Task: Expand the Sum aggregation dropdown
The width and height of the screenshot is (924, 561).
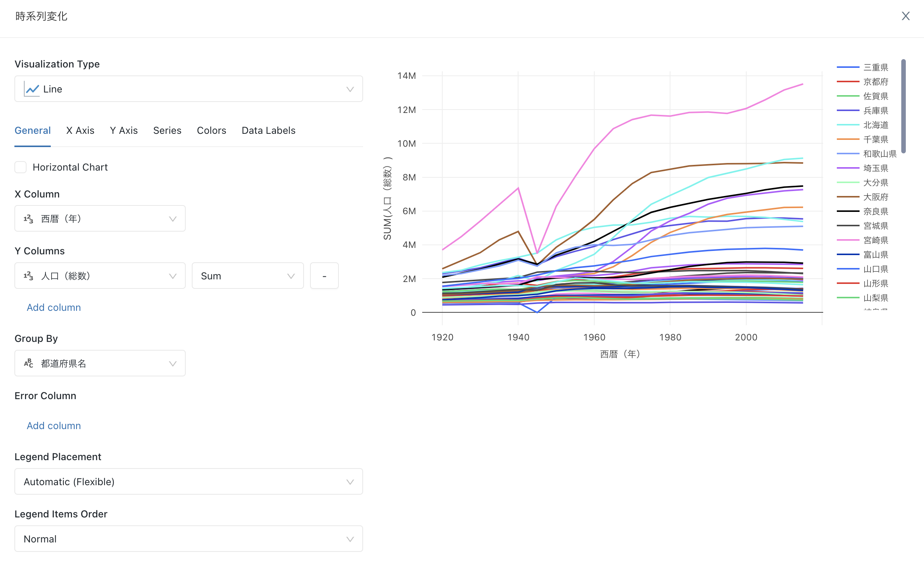Action: point(247,276)
